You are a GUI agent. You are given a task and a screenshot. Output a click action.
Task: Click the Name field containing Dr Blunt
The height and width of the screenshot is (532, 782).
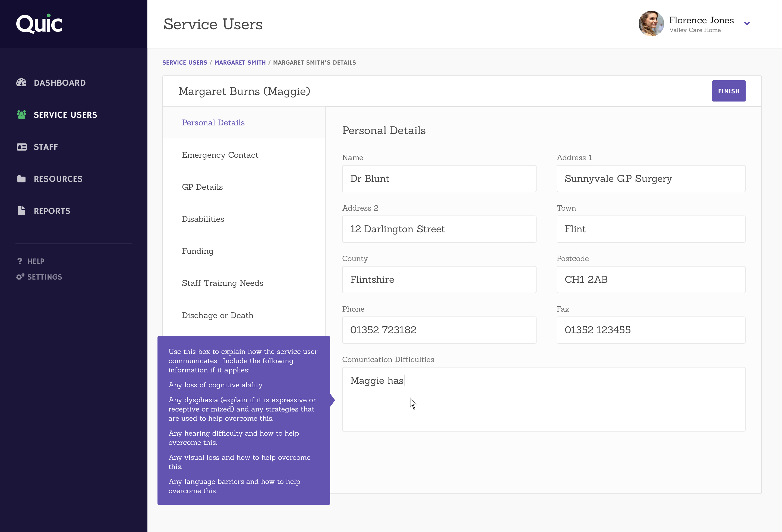[x=439, y=179]
